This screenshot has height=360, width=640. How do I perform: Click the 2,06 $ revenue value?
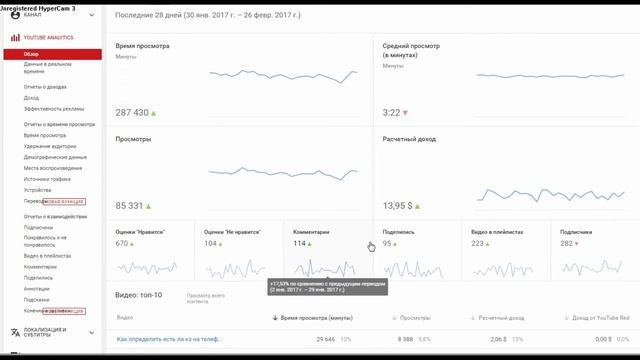click(498, 339)
